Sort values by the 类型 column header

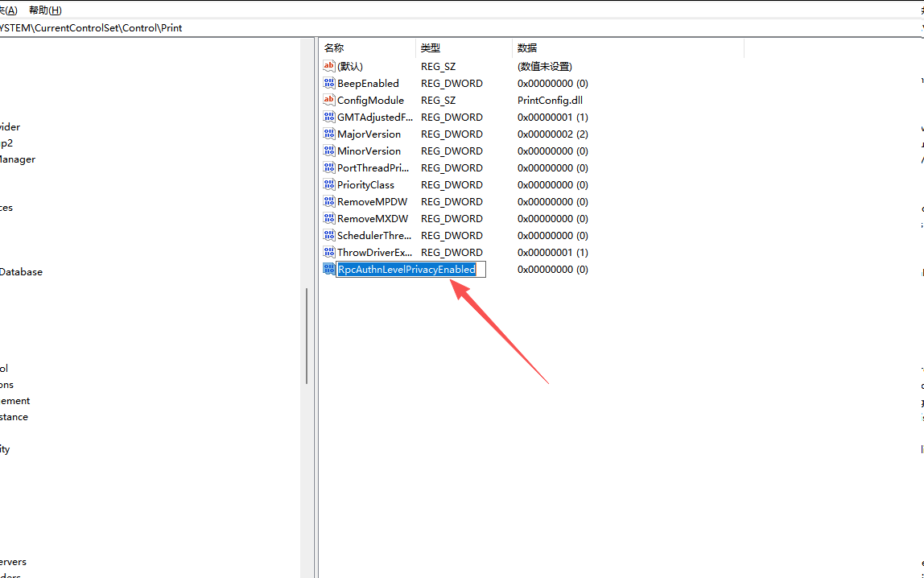(x=429, y=47)
